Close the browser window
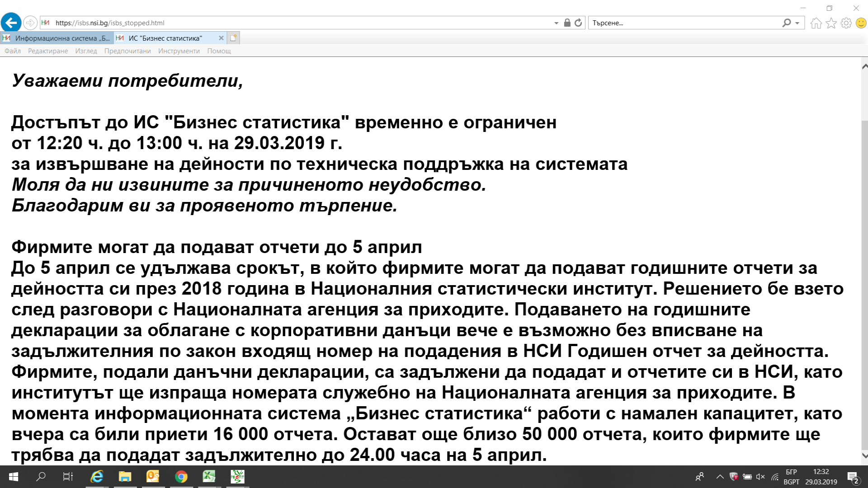Viewport: 868px width, 488px height. click(x=856, y=8)
